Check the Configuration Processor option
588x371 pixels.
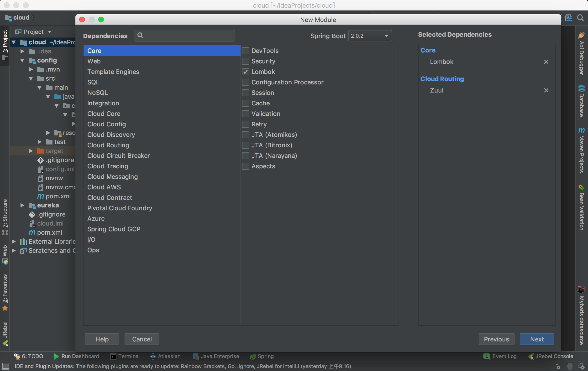(x=245, y=82)
